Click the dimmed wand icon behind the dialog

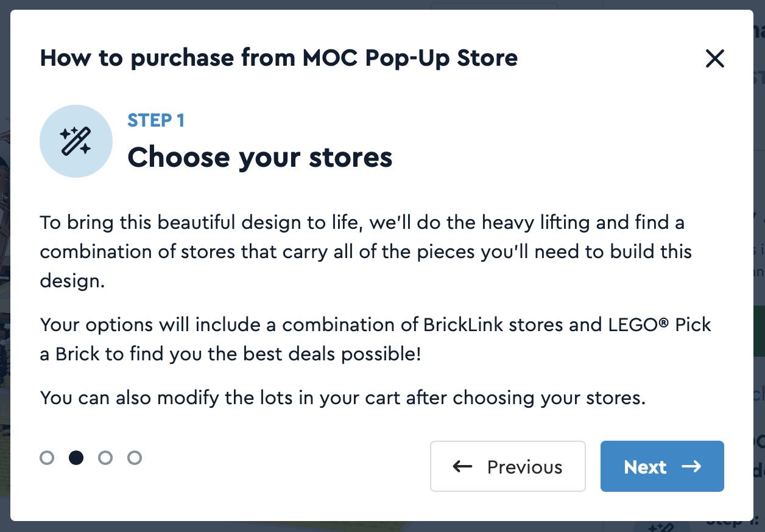point(662,527)
